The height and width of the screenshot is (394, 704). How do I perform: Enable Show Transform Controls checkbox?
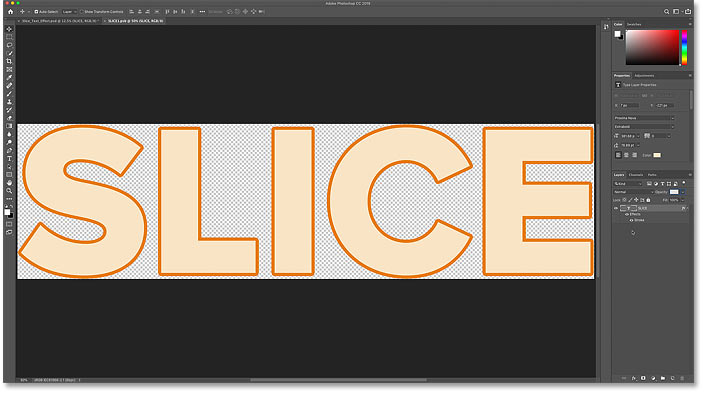pyautogui.click(x=82, y=12)
